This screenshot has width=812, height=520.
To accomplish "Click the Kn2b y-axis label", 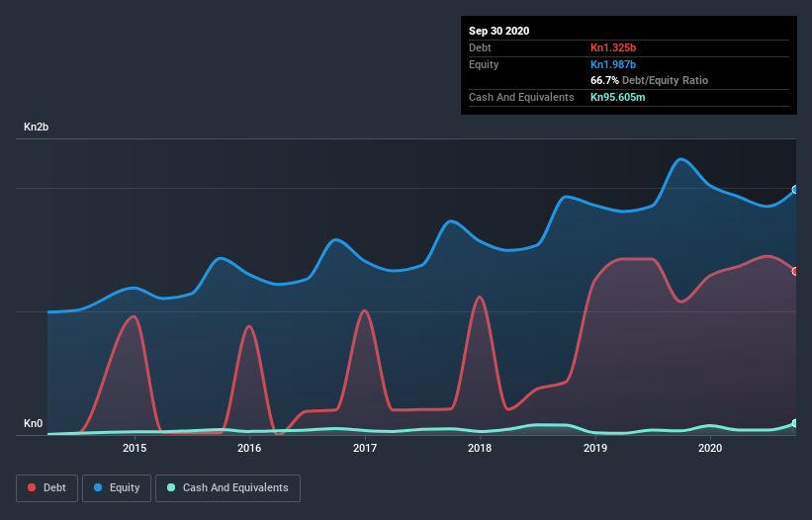I will tap(37, 127).
